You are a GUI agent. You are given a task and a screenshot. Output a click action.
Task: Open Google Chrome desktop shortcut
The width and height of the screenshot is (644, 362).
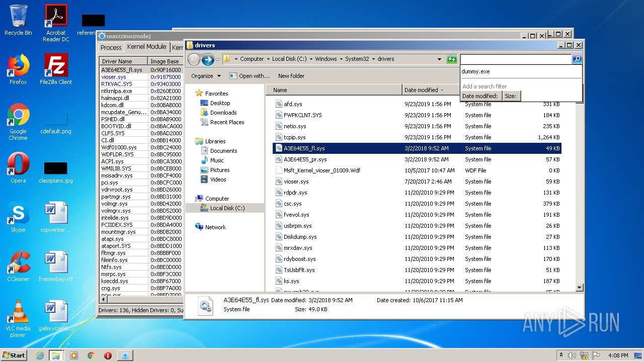click(18, 122)
